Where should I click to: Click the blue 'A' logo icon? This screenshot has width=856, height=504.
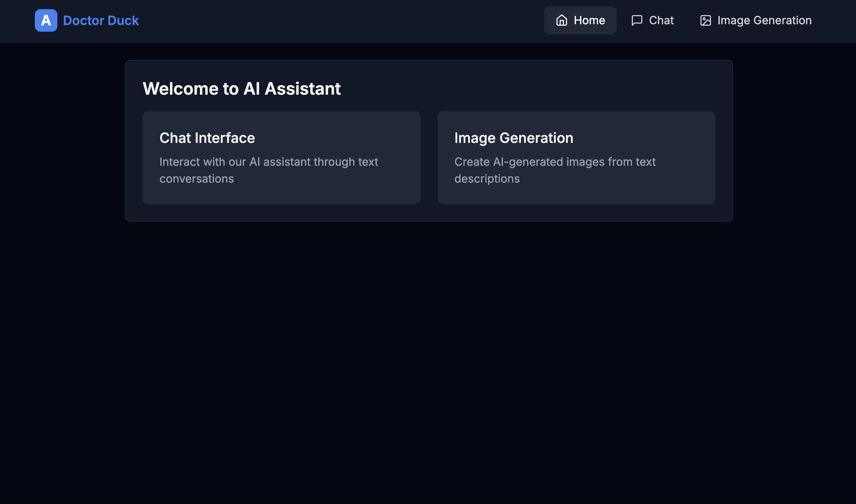point(46,20)
